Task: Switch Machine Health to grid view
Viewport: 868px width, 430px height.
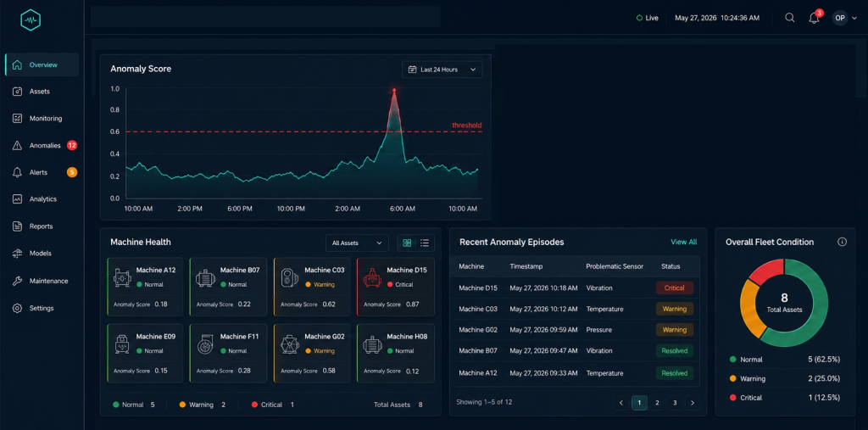Action: pos(407,243)
